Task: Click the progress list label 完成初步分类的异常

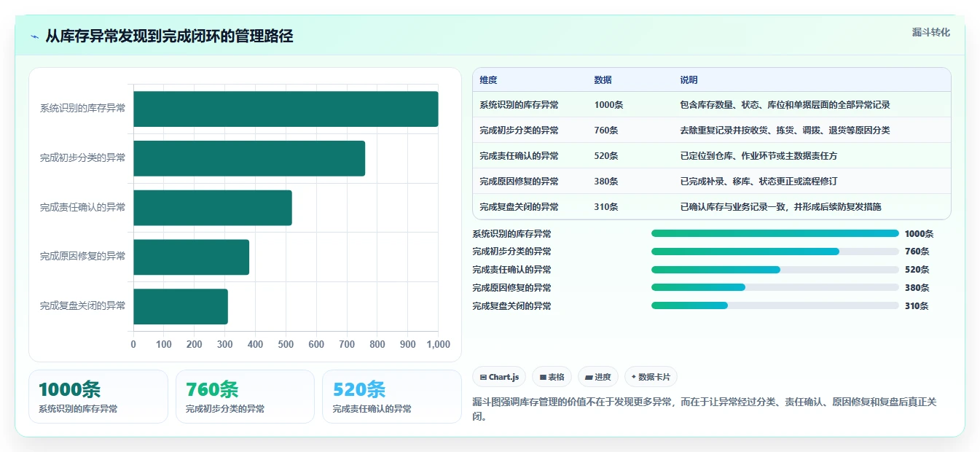Action: [x=511, y=252]
